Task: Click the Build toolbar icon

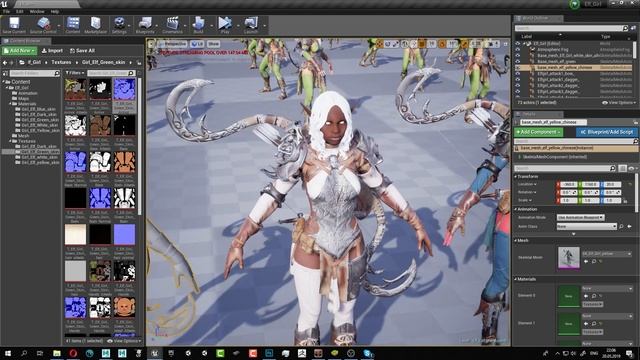Action: click(198, 25)
